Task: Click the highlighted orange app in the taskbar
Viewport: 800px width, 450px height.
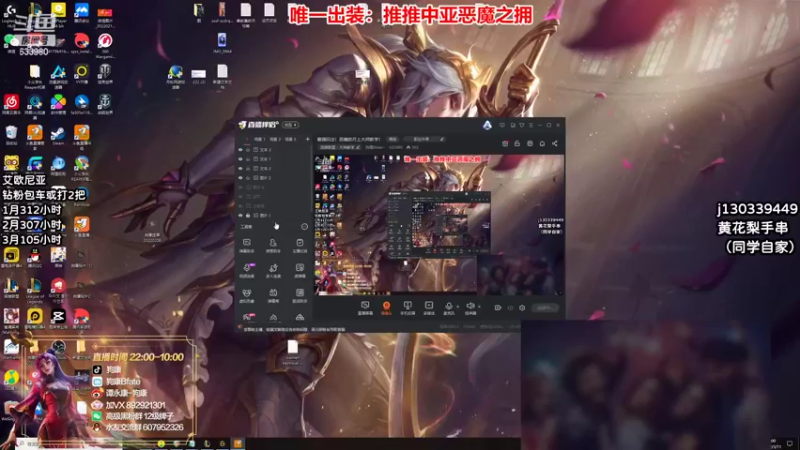Action: (238, 443)
